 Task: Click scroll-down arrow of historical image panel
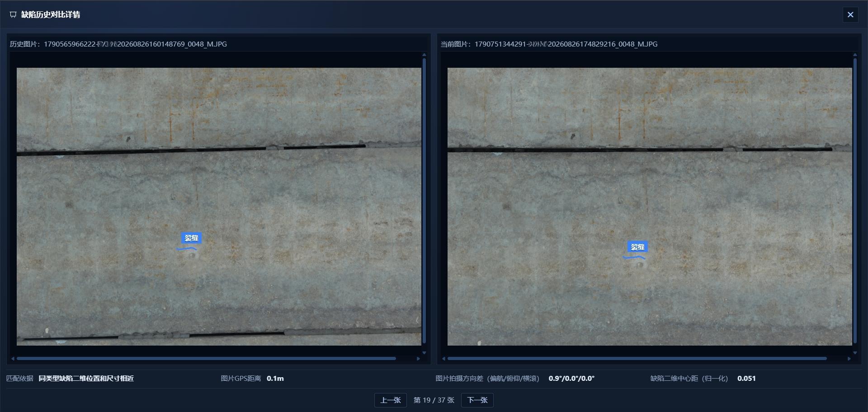coord(424,352)
